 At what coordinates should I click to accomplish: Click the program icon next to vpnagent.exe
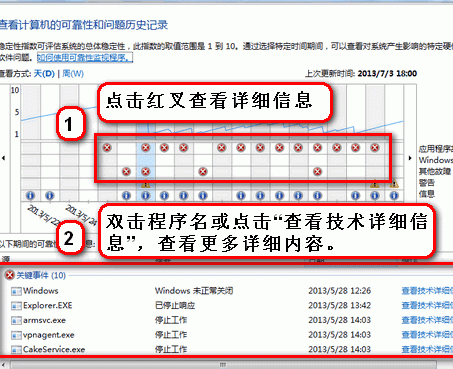pyautogui.click(x=16, y=335)
